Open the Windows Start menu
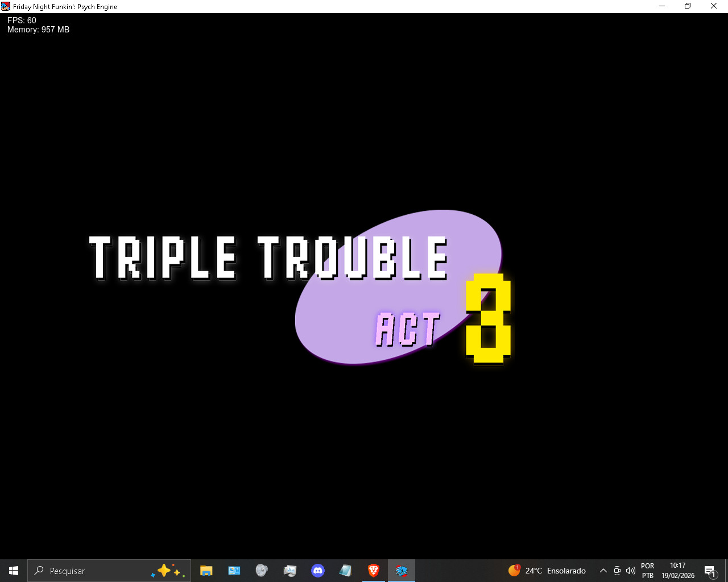This screenshot has width=728, height=582. (x=14, y=571)
